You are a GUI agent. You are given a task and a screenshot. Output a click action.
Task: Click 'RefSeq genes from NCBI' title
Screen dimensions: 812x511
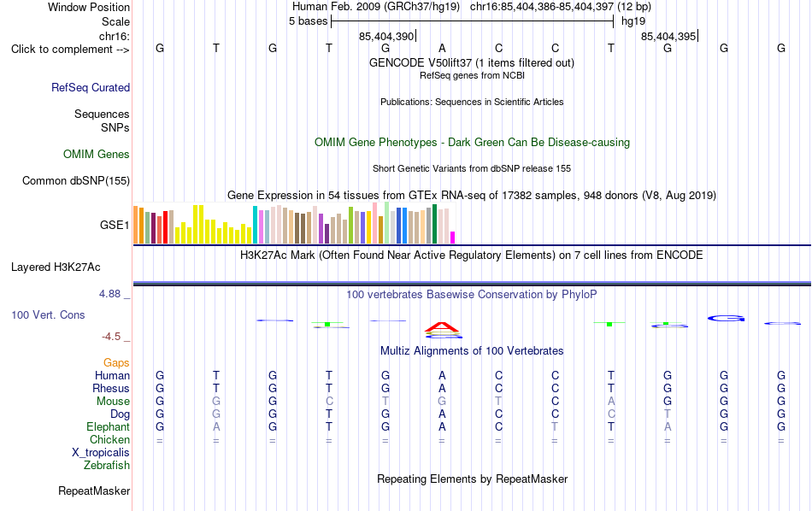[473, 75]
